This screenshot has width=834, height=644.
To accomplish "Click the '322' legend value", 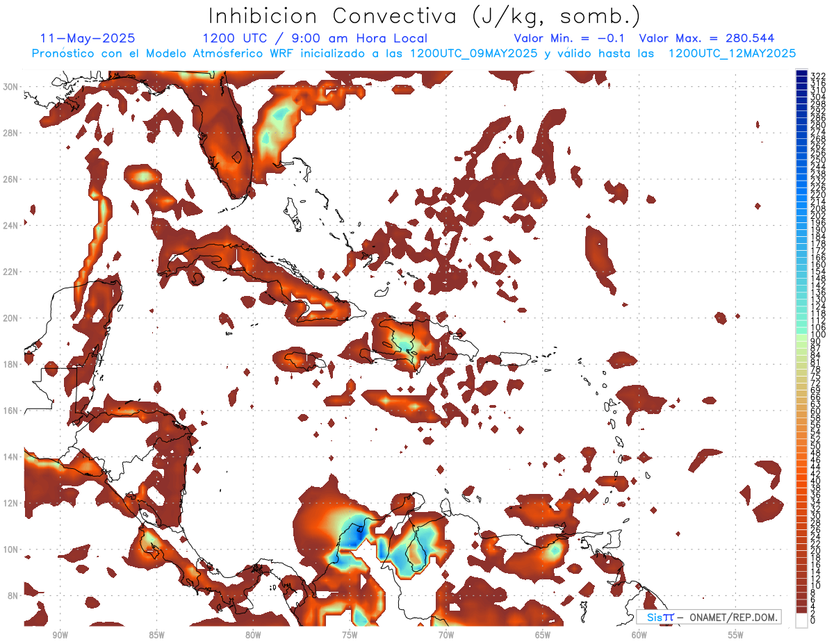I will (817, 75).
